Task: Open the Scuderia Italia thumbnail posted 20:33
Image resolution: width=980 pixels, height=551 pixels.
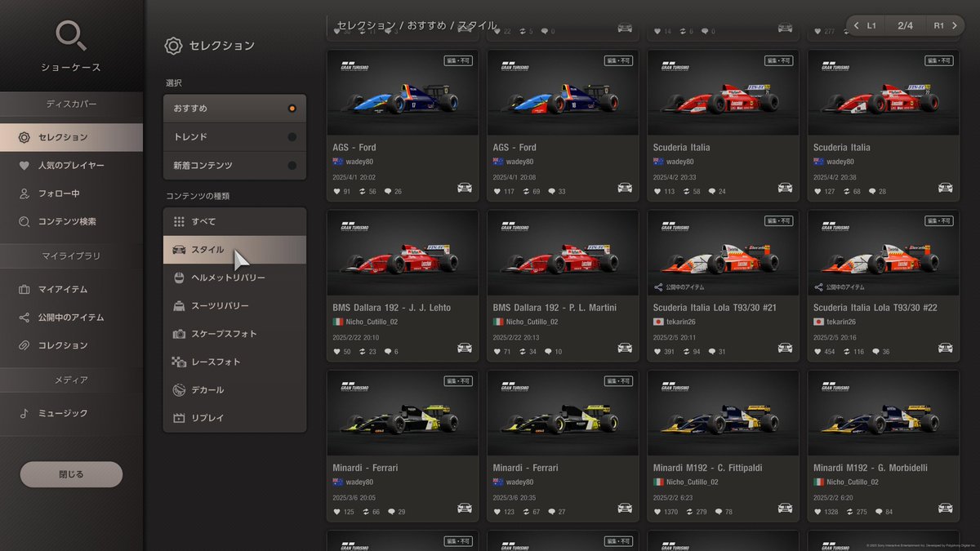Action: point(723,93)
